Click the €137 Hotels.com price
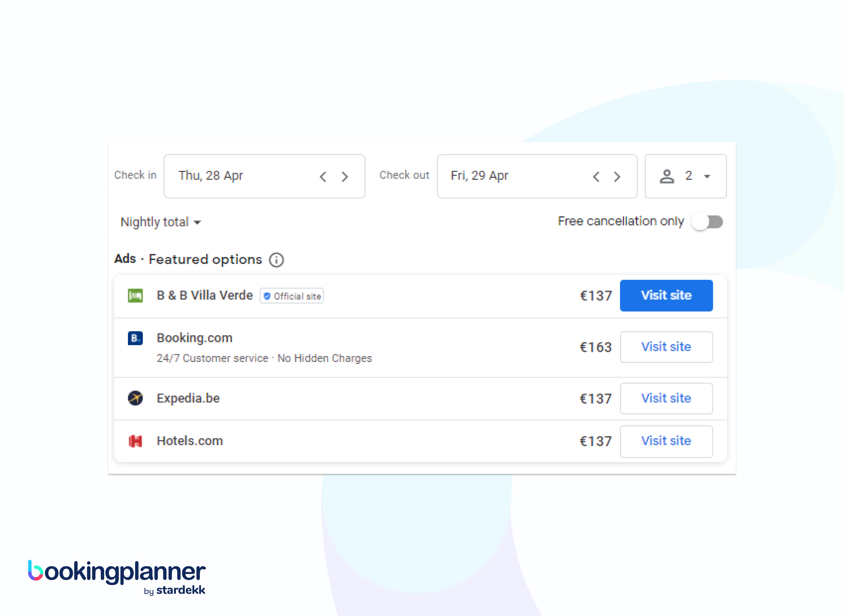844x616 pixels. coord(596,441)
